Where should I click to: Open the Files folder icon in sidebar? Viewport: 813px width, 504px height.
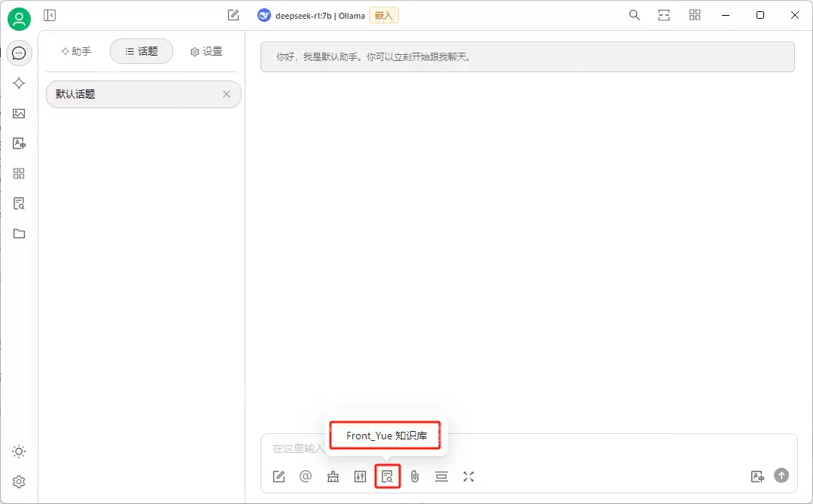tap(20, 234)
